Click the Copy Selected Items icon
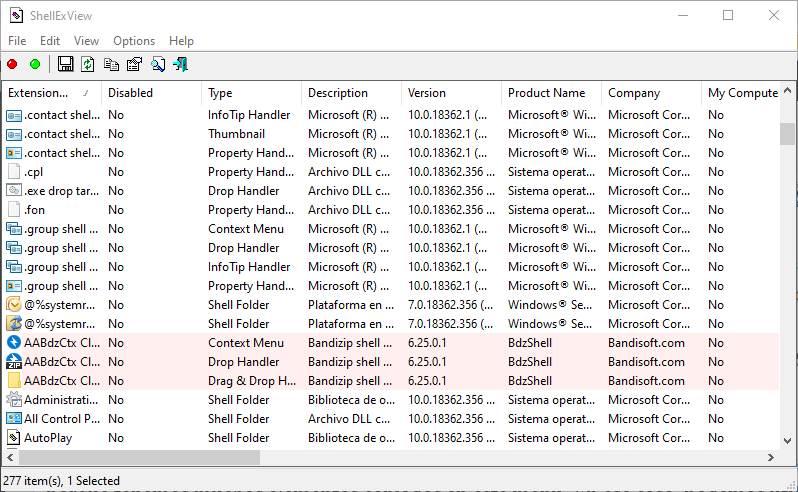798x492 pixels. tap(111, 64)
